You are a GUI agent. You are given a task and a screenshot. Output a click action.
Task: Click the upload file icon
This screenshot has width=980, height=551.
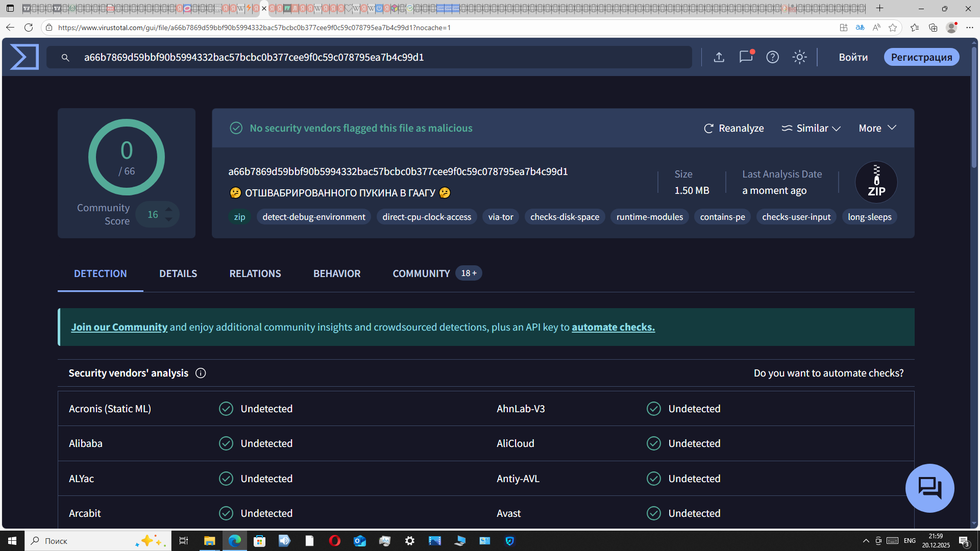(x=719, y=57)
